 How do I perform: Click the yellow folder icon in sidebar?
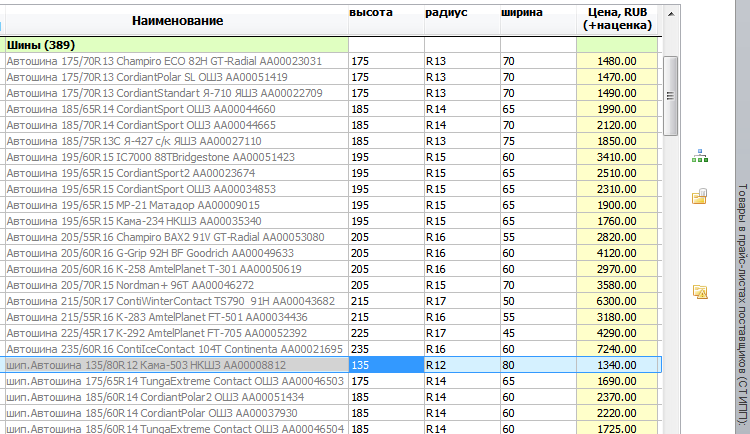point(699,196)
